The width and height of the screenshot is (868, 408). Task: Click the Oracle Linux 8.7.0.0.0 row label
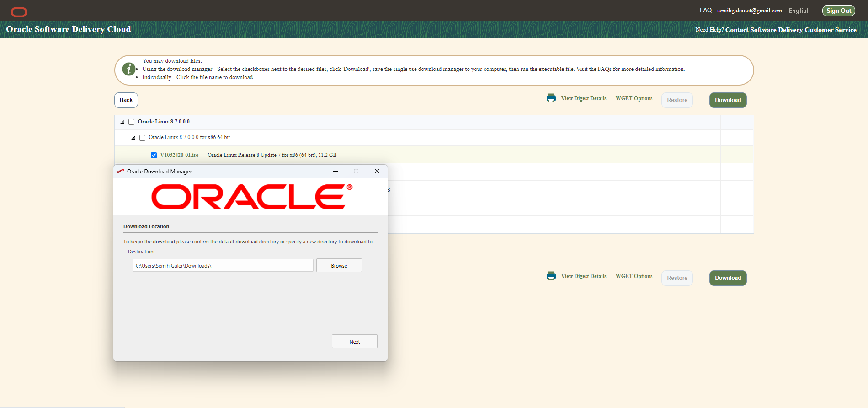(164, 122)
